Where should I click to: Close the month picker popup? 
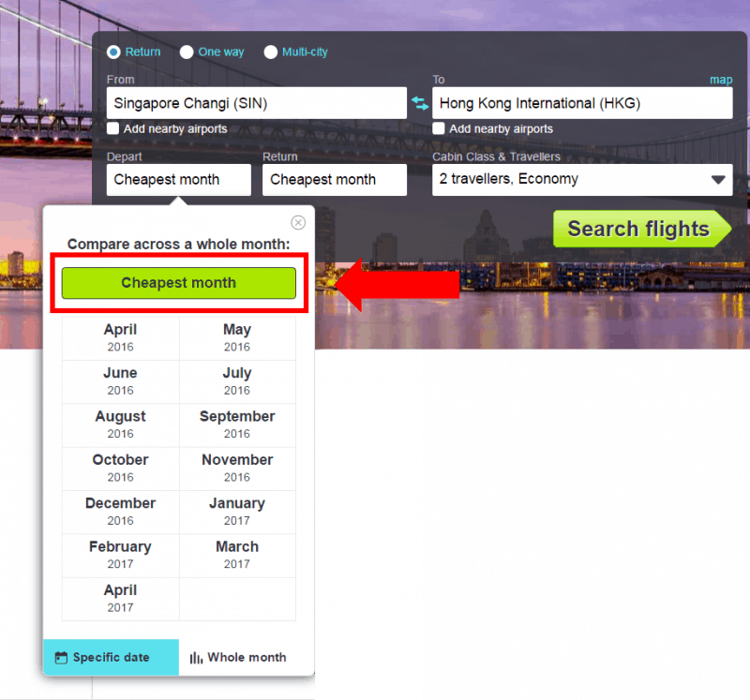pos(298,222)
